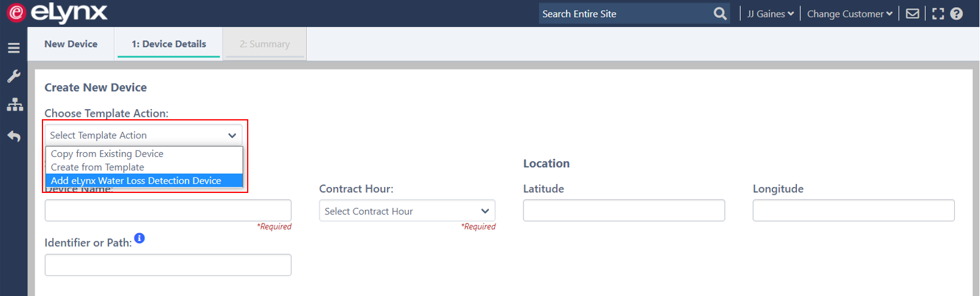Image resolution: width=980 pixels, height=296 pixels.
Task: Click the Latitude input field
Action: tap(624, 210)
